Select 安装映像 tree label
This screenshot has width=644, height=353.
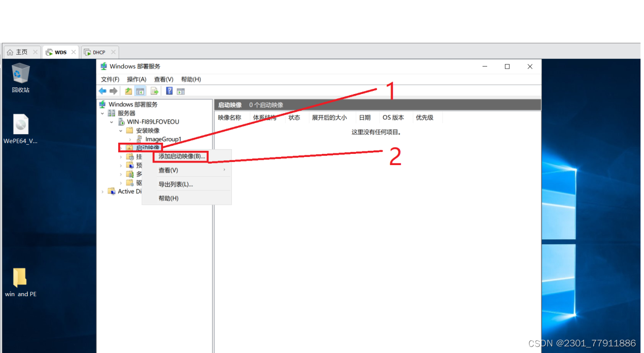[x=148, y=131]
